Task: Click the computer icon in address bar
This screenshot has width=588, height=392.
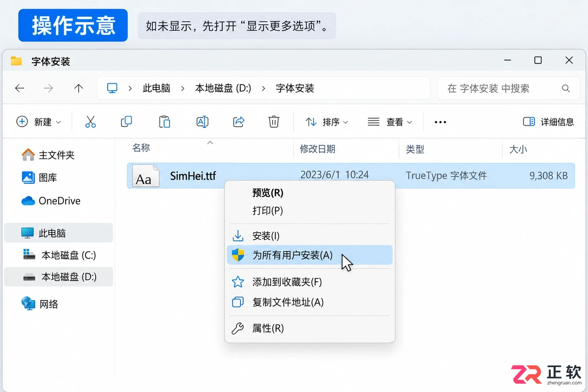Action: coord(112,88)
